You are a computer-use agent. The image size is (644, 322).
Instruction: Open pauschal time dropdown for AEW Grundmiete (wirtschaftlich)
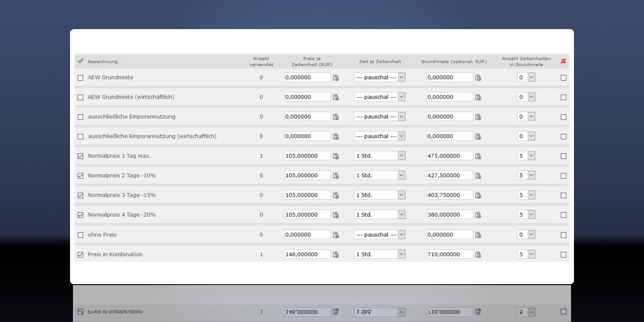click(x=380, y=97)
